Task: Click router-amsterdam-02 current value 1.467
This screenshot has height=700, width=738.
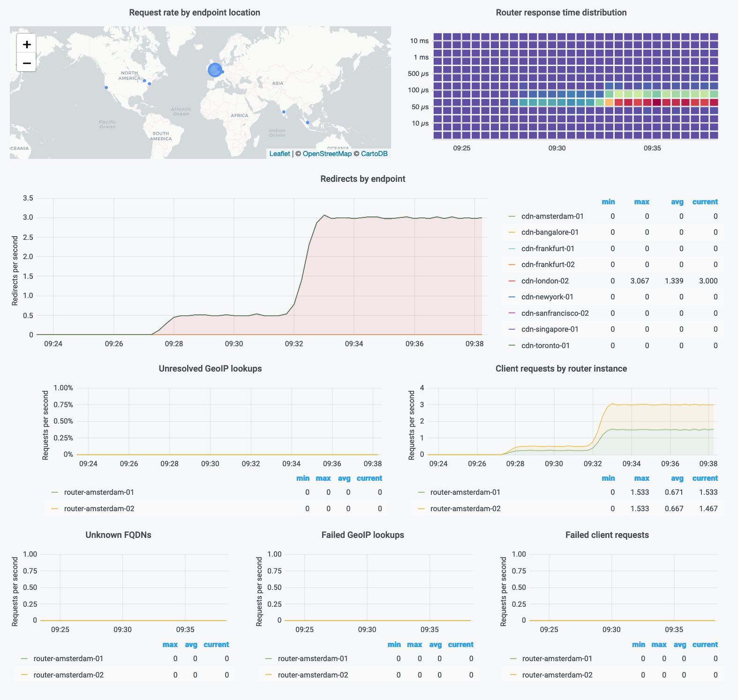Action: [x=708, y=509]
